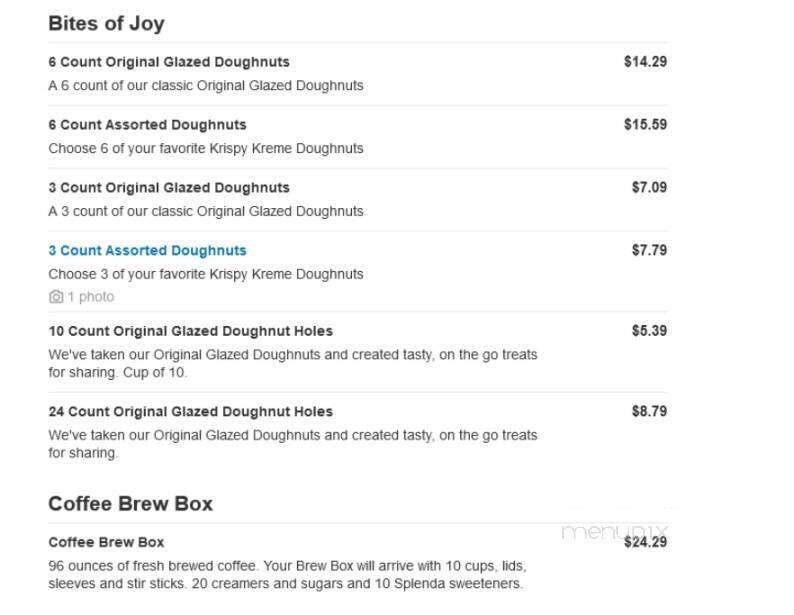
Task: Select 10 Count Original Glazed Doughnut Holes
Action: pos(190,331)
